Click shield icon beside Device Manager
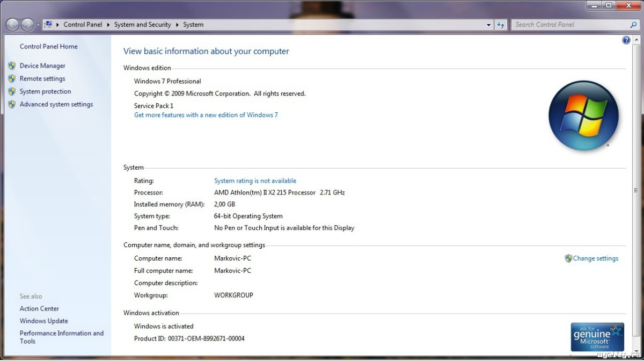This screenshot has height=361, width=644. tap(12, 66)
